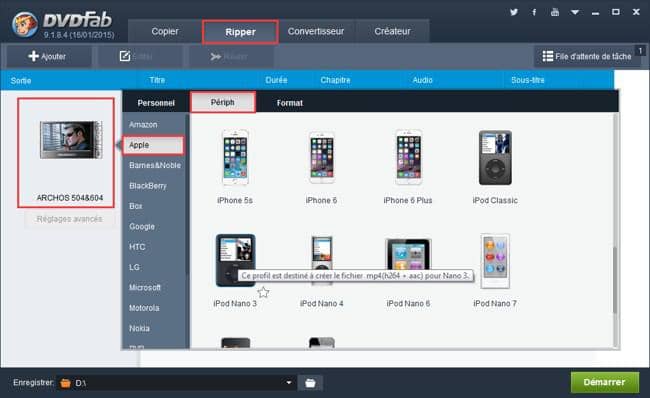Switch to the Ripper tab
Image resolution: width=650 pixels, height=398 pixels.
click(240, 32)
